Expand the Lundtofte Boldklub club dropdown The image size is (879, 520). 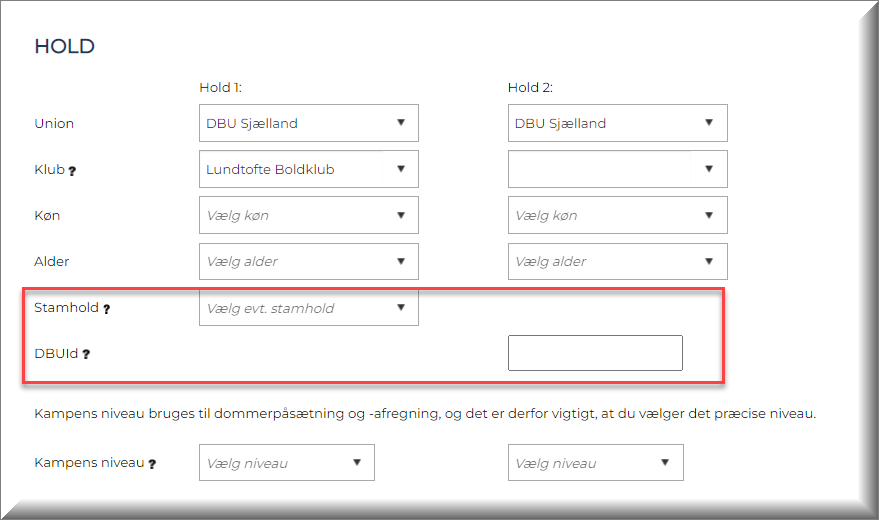point(308,169)
